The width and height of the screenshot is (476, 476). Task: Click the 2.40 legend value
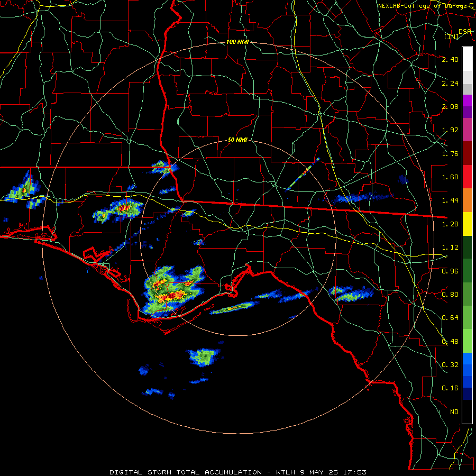point(450,59)
